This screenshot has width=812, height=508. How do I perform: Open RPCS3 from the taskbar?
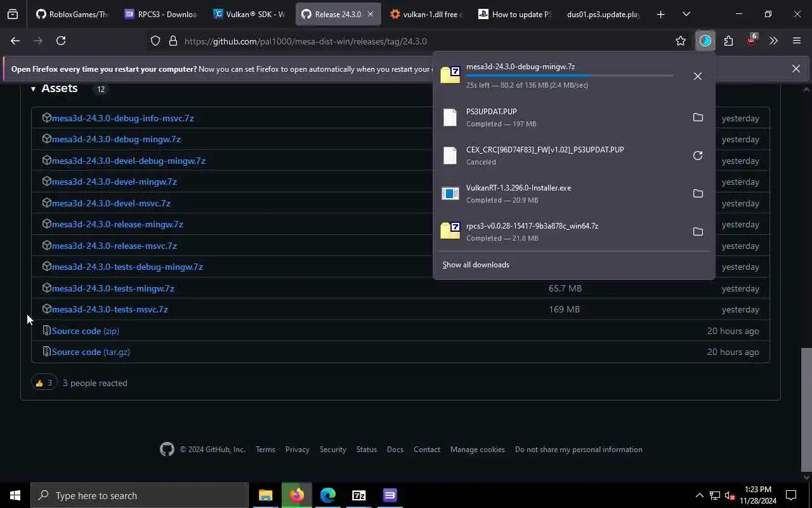[390, 495]
